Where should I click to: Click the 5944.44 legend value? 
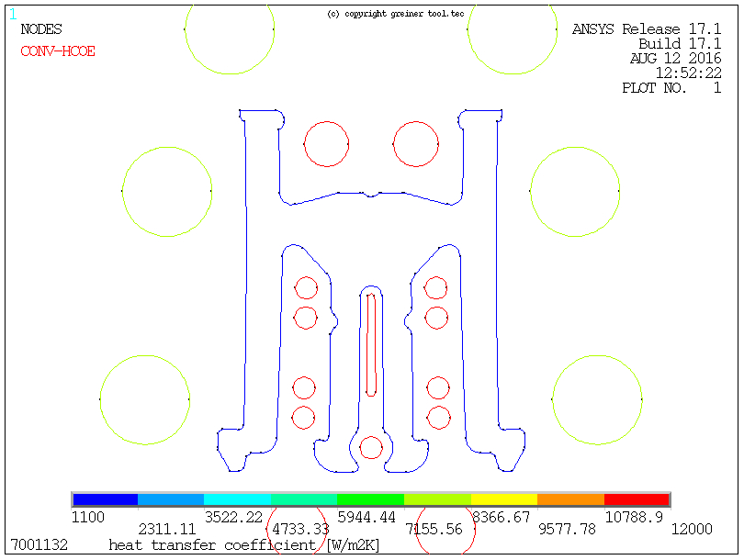pyautogui.click(x=366, y=517)
